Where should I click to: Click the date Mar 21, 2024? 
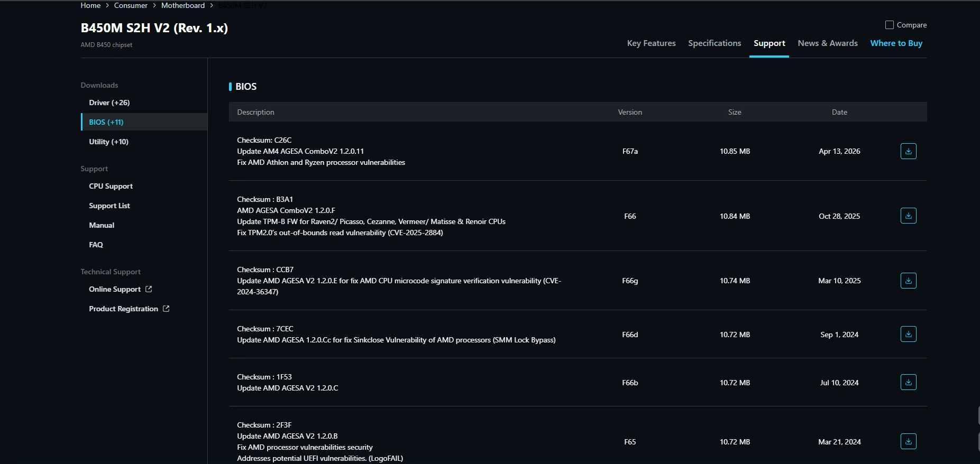839,442
